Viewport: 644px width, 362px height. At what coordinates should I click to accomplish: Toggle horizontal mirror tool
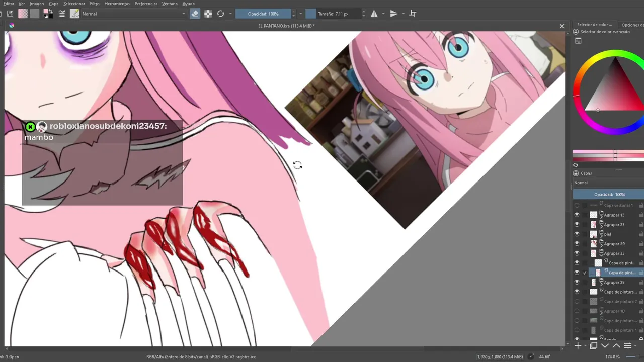[374, 14]
